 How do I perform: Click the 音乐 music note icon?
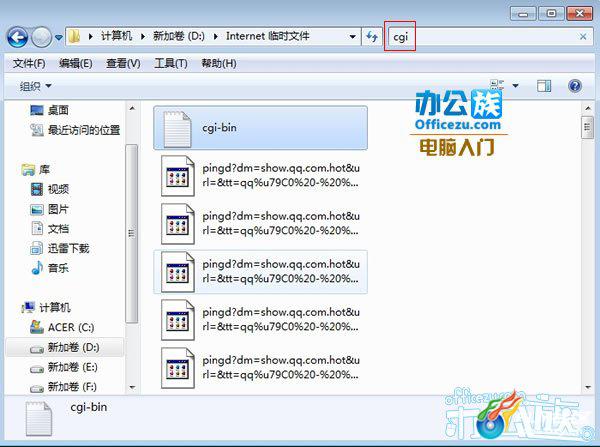[37, 268]
